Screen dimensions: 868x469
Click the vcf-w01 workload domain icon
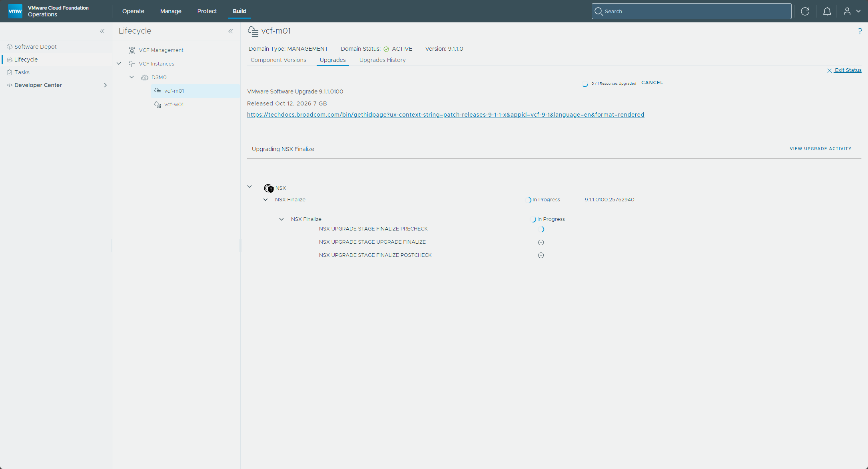pyautogui.click(x=158, y=105)
